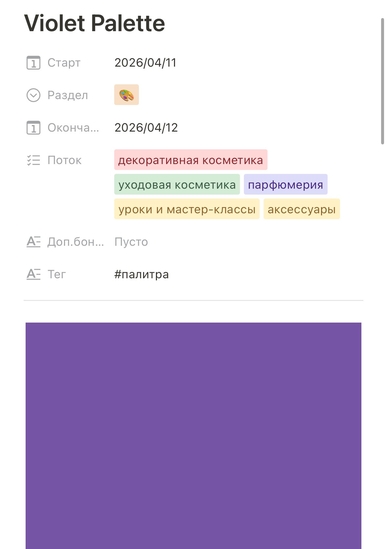Click the аксессуары tag
387x549 pixels.
click(302, 209)
